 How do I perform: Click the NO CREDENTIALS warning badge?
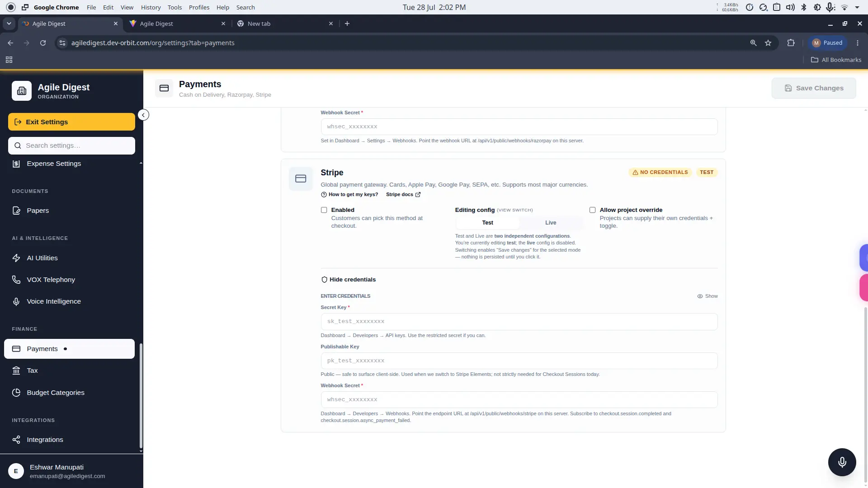tap(660, 173)
